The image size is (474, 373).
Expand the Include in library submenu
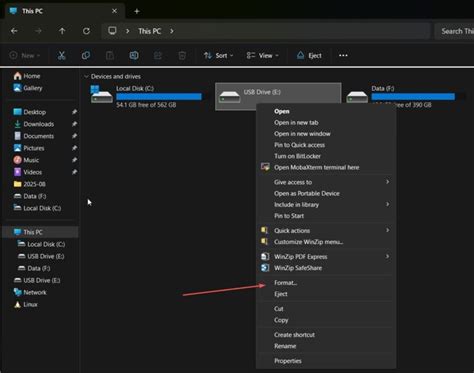[x=388, y=204]
